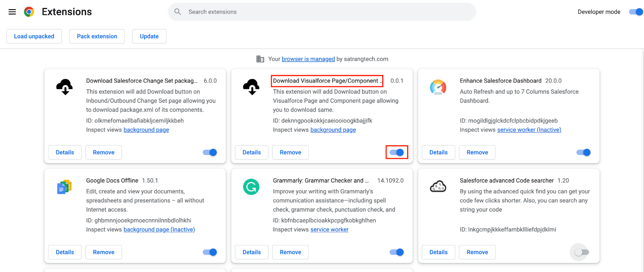This screenshot has width=644, height=272.
Task: Click 'Enhance Salesforce Dashboard' title
Action: pos(501,80)
